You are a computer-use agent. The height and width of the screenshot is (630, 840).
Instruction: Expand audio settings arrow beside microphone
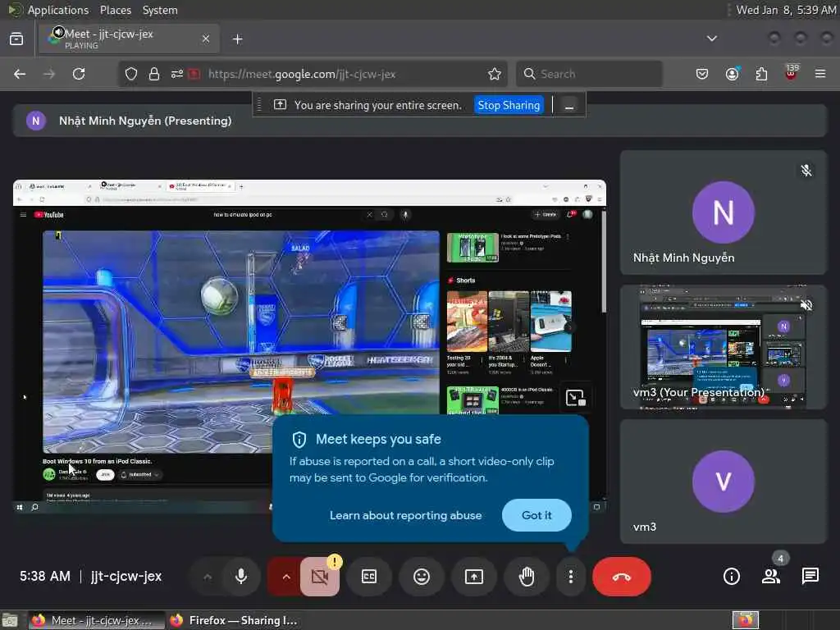[208, 577]
